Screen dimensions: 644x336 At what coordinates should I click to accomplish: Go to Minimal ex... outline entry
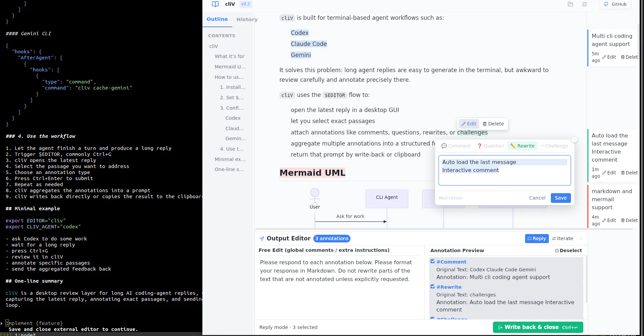pos(230,159)
